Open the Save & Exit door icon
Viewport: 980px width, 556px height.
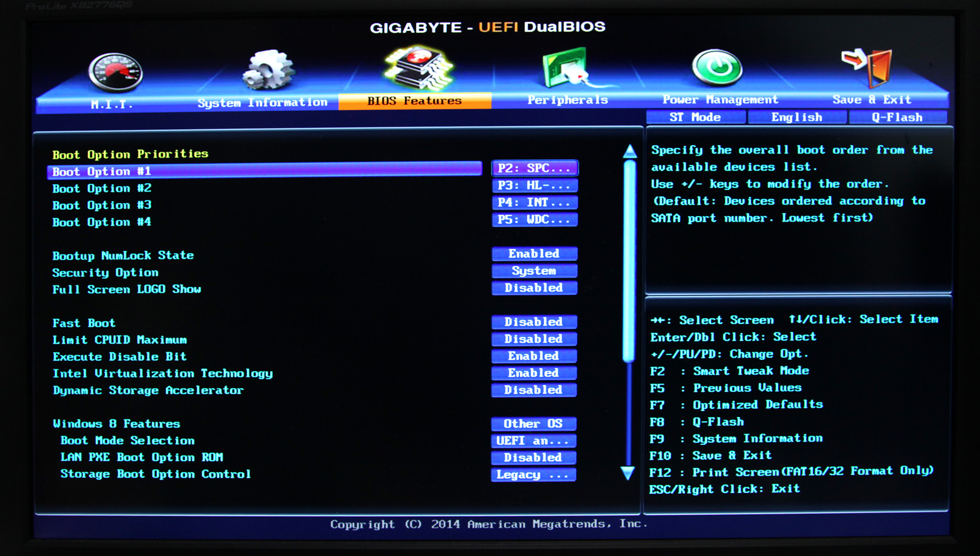tap(867, 68)
